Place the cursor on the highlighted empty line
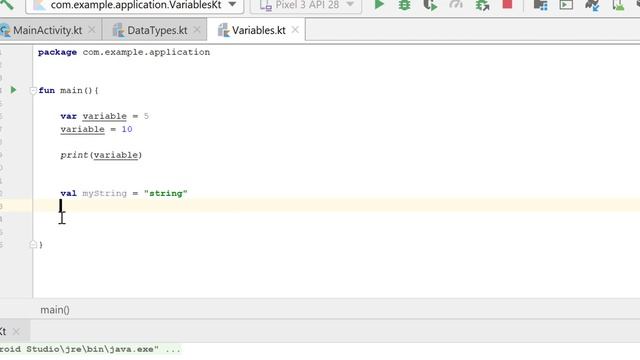This screenshot has width=640, height=360. [336, 206]
